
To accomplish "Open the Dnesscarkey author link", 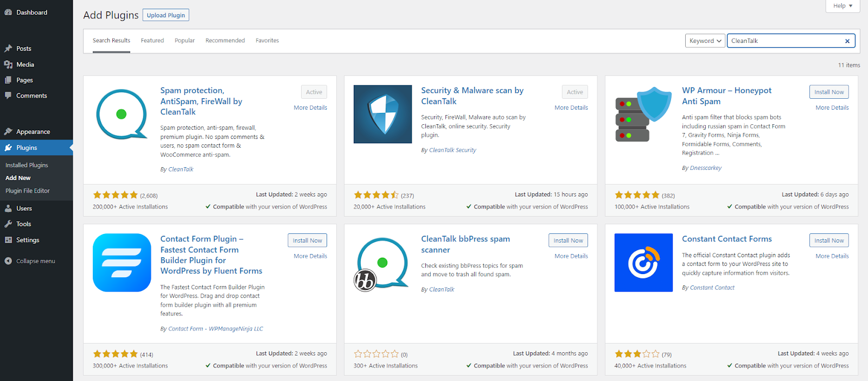I will pos(706,168).
